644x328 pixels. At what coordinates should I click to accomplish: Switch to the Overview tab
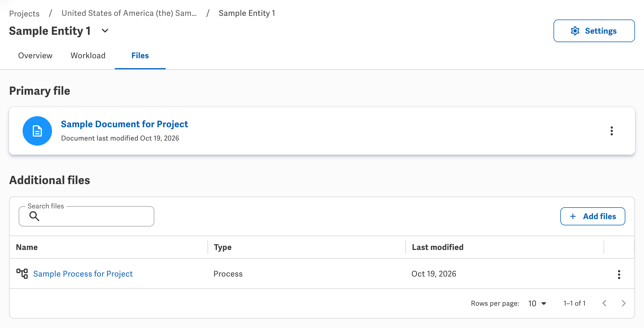tap(35, 55)
